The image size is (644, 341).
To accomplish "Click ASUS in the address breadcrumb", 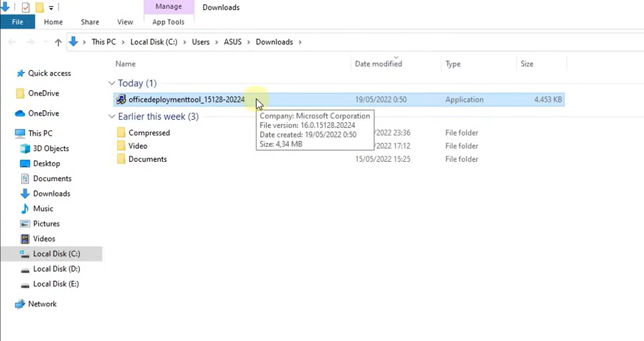I will [233, 42].
